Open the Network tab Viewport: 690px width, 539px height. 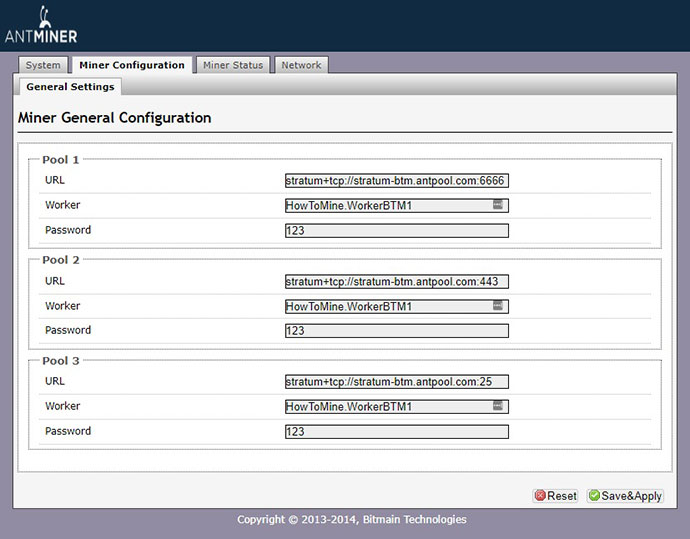pos(301,65)
